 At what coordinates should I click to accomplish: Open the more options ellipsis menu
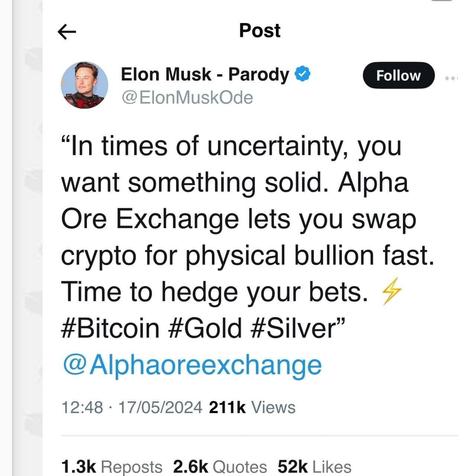451,78
